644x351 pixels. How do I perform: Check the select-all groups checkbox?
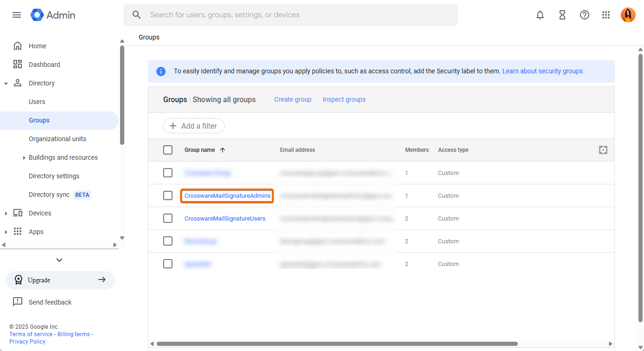(x=168, y=150)
